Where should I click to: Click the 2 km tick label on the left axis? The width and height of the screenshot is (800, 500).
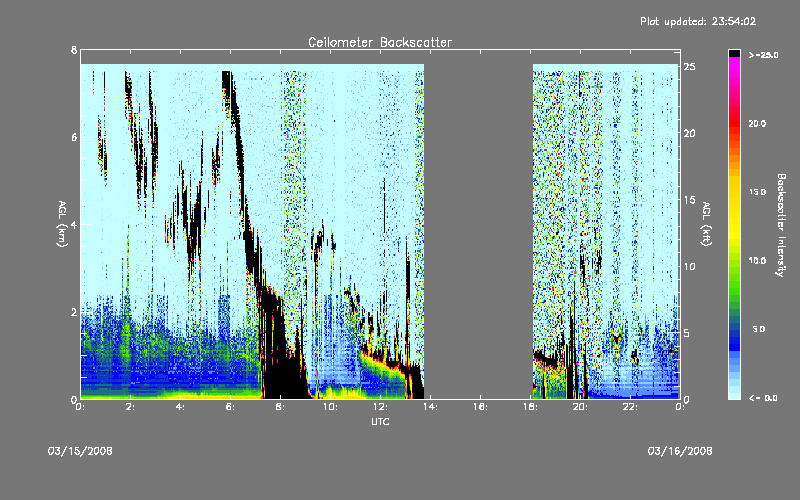coord(74,312)
